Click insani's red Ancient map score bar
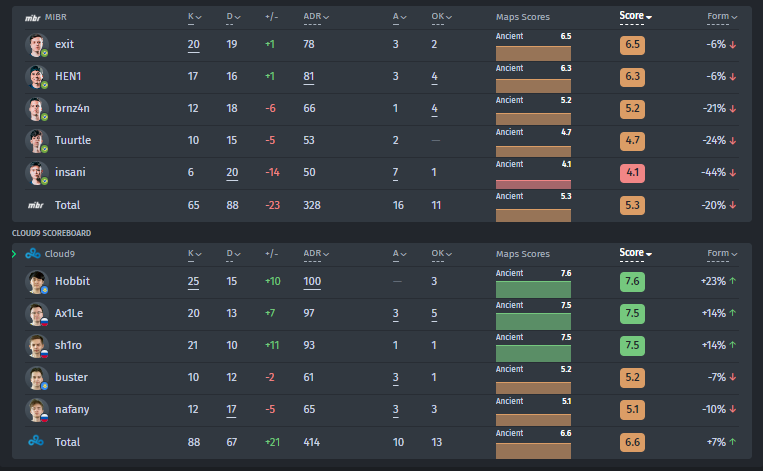The image size is (763, 471). pos(533,184)
